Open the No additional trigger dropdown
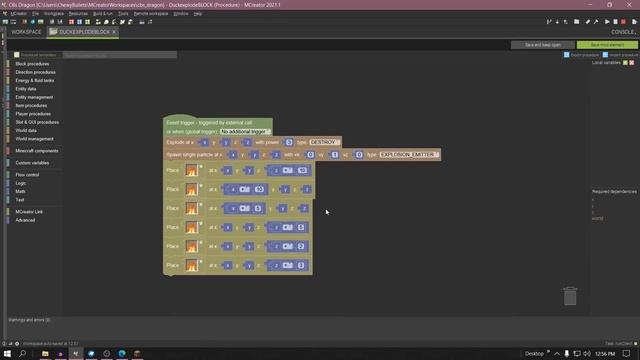 pos(245,132)
